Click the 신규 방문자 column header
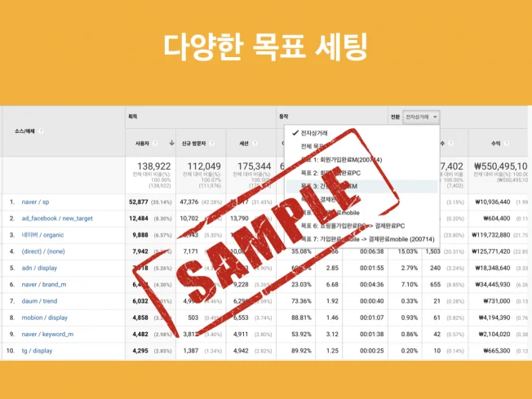Screen dimensions: 532x399 tap(193, 144)
